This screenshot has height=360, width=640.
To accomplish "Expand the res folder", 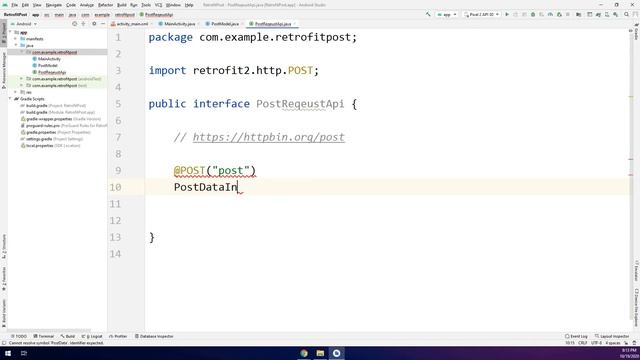I will [16, 92].
